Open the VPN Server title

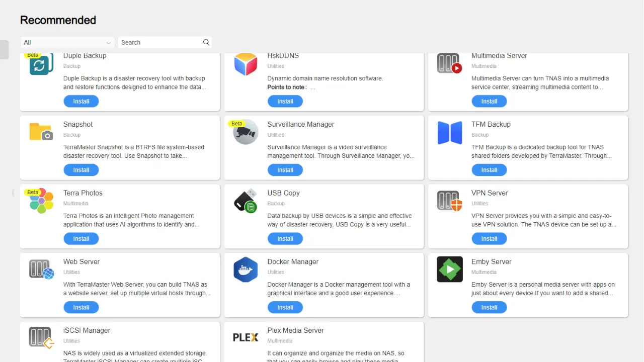490,193
